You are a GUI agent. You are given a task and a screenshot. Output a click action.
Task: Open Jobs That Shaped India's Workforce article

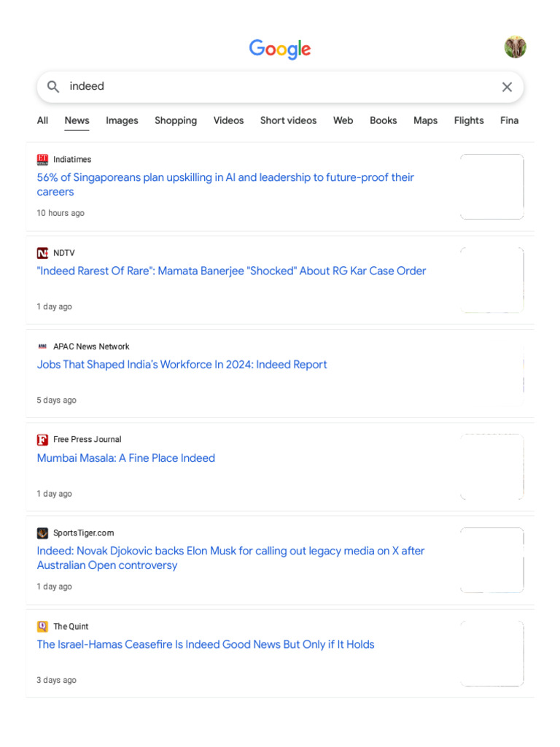[x=182, y=365]
